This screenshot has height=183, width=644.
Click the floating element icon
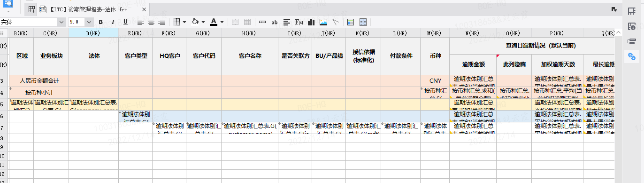[x=351, y=22]
